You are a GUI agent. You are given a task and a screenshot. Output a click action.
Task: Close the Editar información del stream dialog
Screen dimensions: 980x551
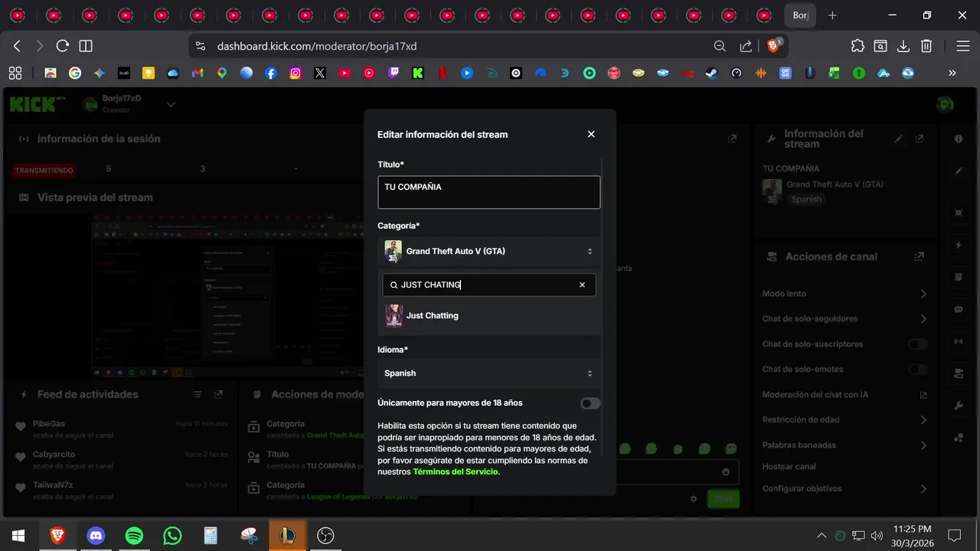coord(591,134)
